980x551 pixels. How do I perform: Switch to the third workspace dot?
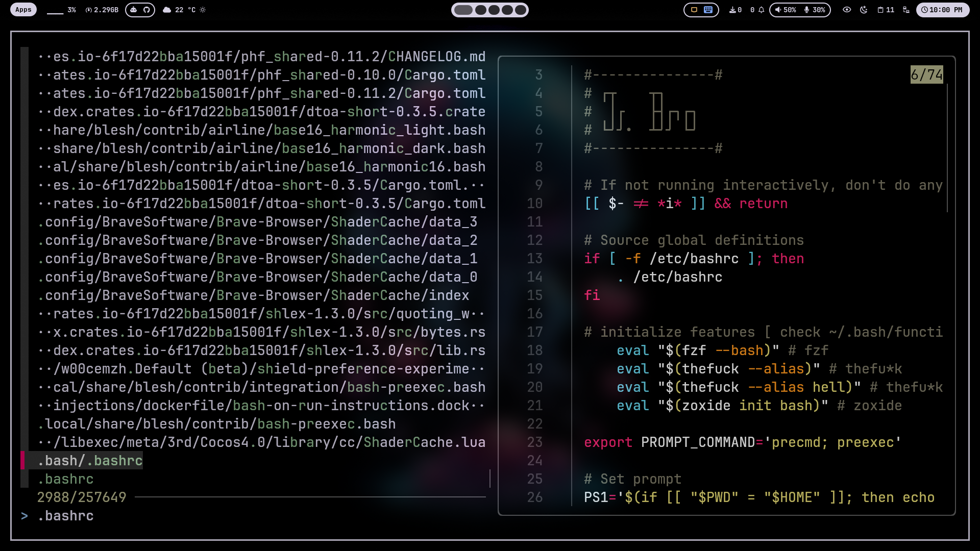click(x=494, y=10)
